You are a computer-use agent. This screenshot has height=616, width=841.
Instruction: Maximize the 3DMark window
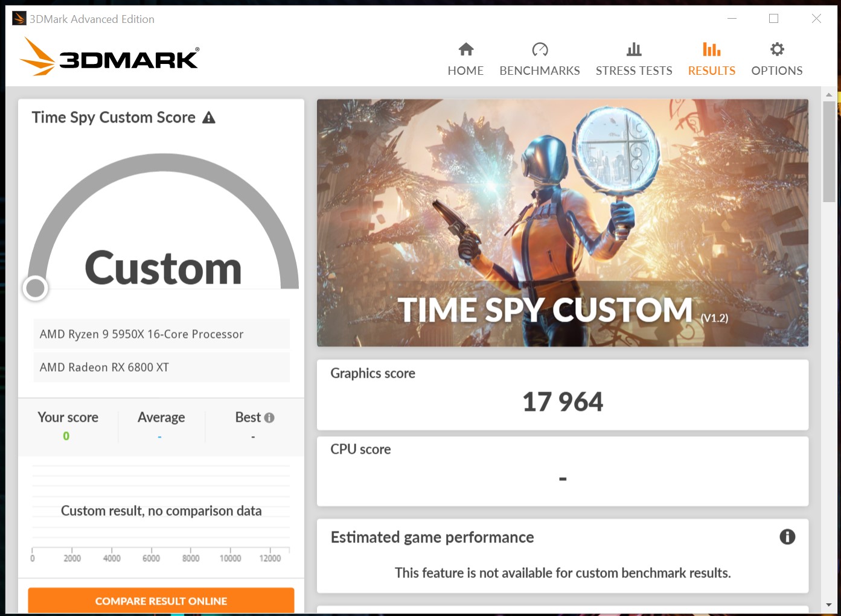pyautogui.click(x=773, y=19)
